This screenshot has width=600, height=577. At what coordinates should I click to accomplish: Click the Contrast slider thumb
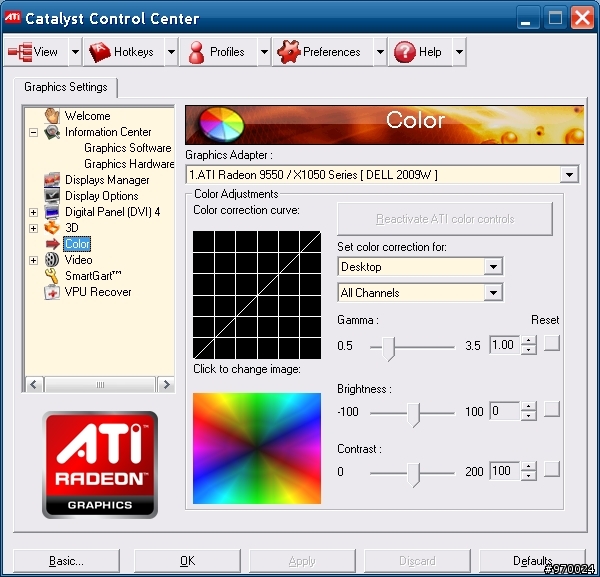coord(413,474)
